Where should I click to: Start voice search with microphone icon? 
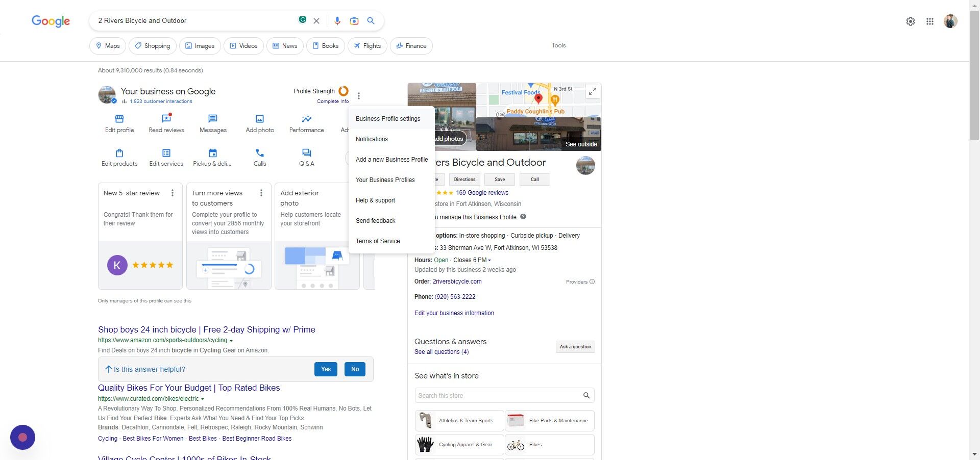click(337, 21)
